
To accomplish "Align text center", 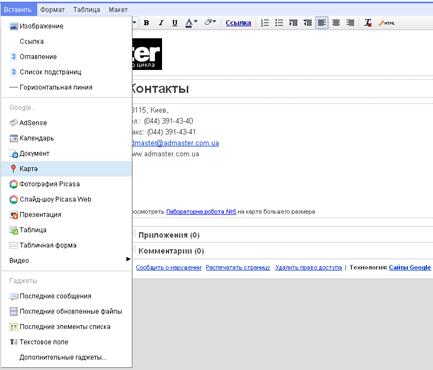I will click(336, 23).
